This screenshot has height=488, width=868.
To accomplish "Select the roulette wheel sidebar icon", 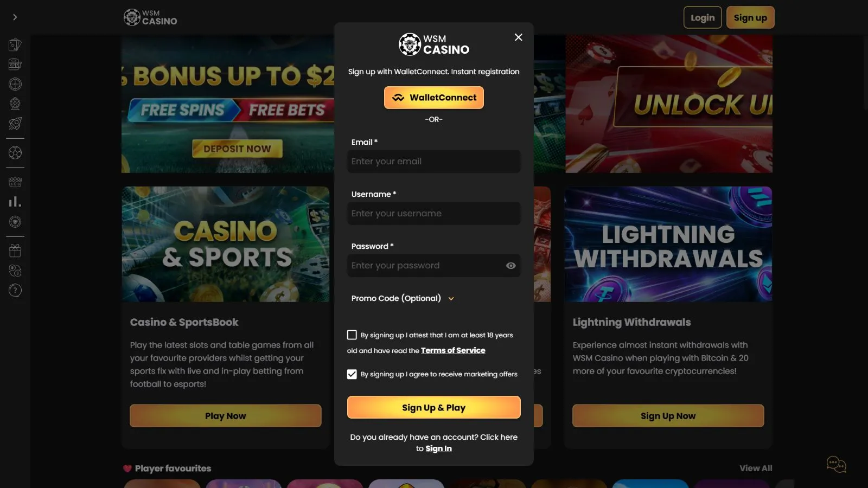I will pos(15,84).
